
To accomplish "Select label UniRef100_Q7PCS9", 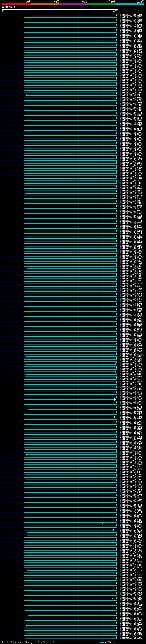I will click(131, 158).
